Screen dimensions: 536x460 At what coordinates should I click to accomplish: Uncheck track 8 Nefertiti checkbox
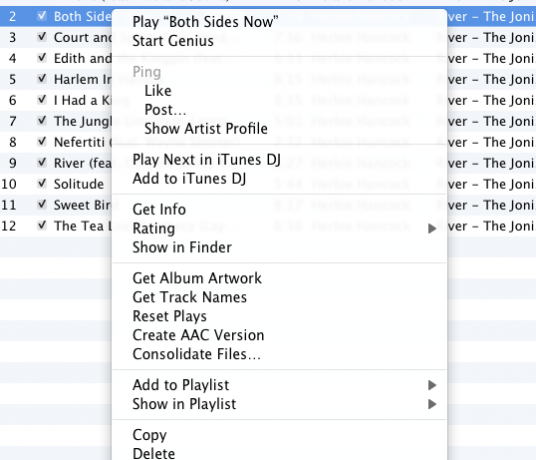click(42, 141)
